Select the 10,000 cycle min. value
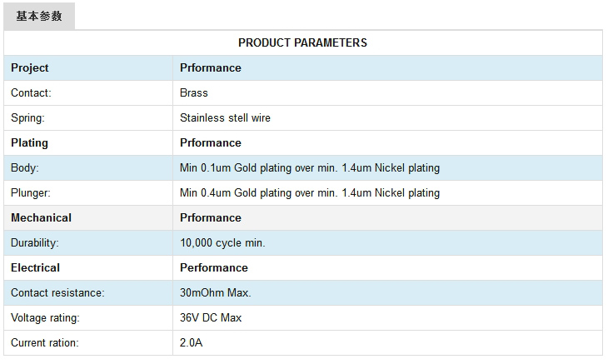 tap(222, 242)
